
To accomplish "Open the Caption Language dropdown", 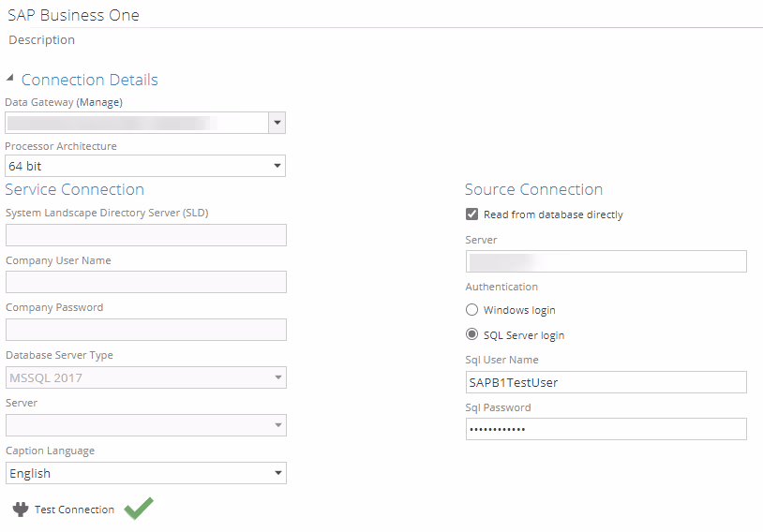I will point(277,473).
